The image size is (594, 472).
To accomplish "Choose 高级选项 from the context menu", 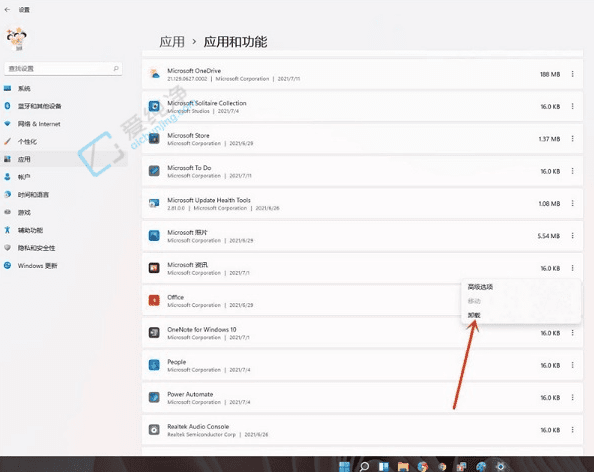I will [x=480, y=287].
